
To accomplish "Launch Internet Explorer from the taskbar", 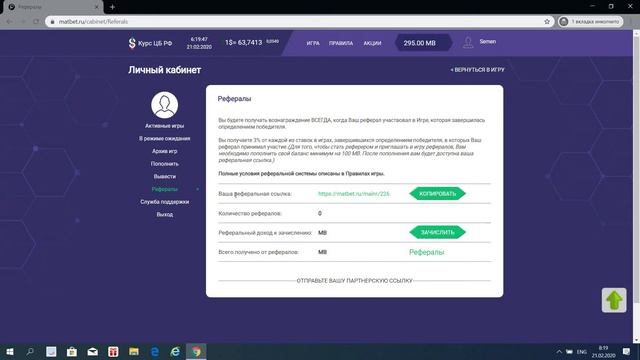I will pyautogui.click(x=175, y=351).
